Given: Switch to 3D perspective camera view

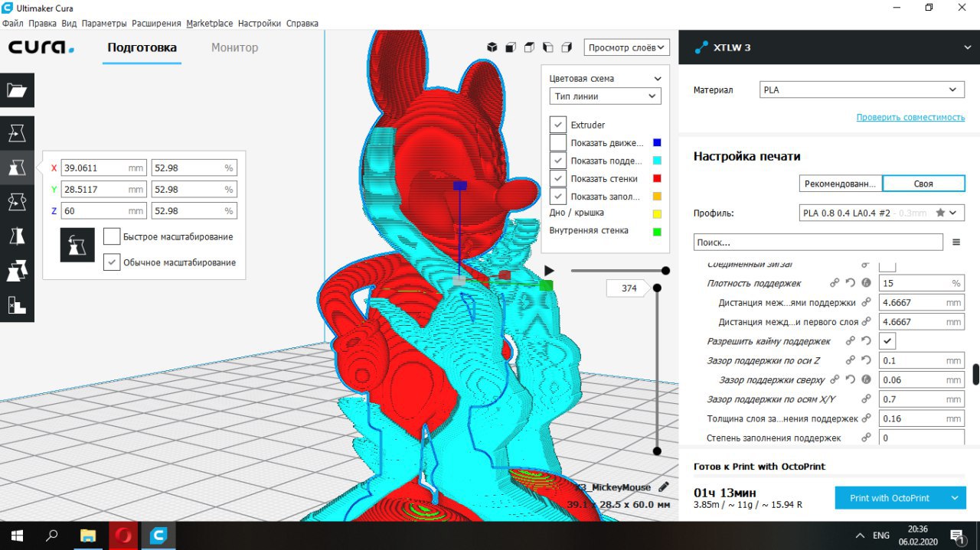Looking at the screenshot, I should [x=492, y=47].
